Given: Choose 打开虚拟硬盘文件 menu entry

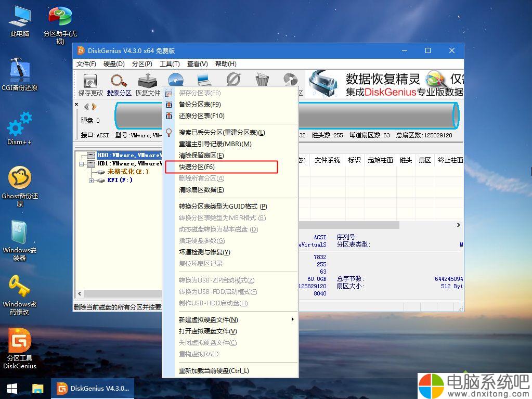Looking at the screenshot, I should (230, 331).
